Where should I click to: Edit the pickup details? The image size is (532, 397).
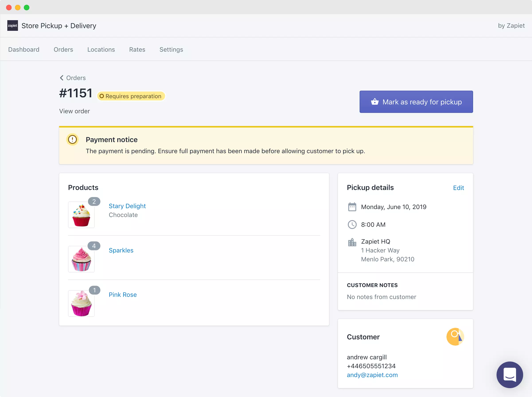click(x=458, y=188)
